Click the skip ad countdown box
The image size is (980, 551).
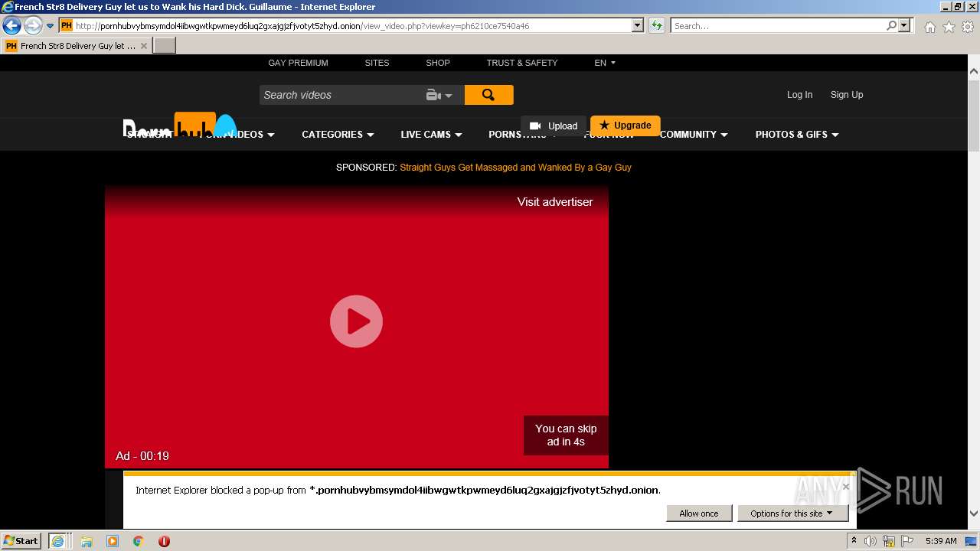pyautogui.click(x=566, y=435)
